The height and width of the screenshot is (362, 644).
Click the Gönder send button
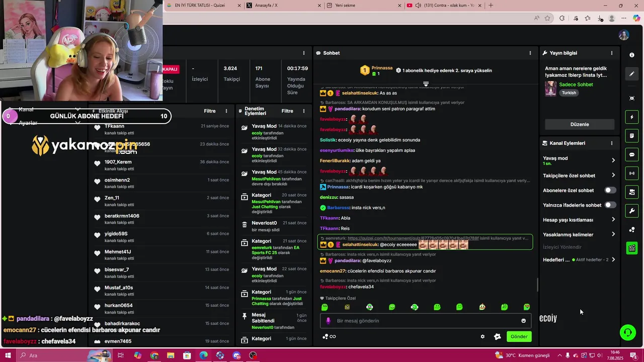tap(519, 337)
